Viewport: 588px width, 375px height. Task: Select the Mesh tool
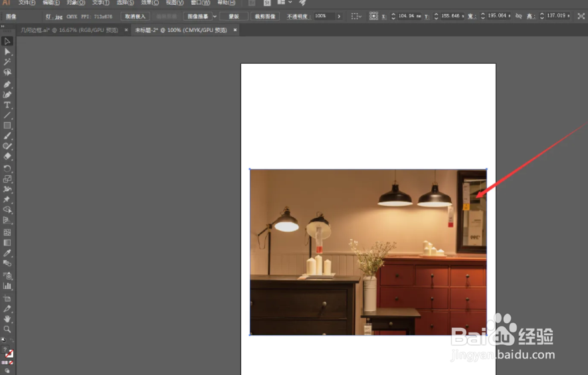click(x=7, y=232)
